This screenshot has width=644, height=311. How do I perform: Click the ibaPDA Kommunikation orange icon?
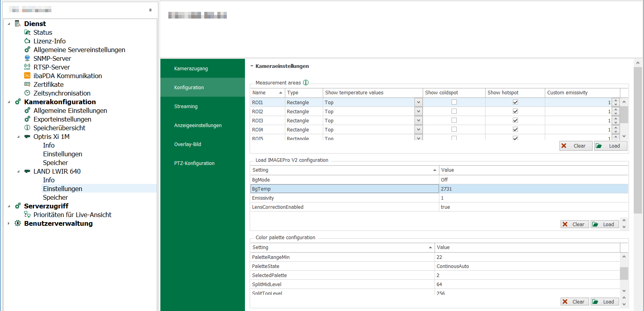click(27, 76)
